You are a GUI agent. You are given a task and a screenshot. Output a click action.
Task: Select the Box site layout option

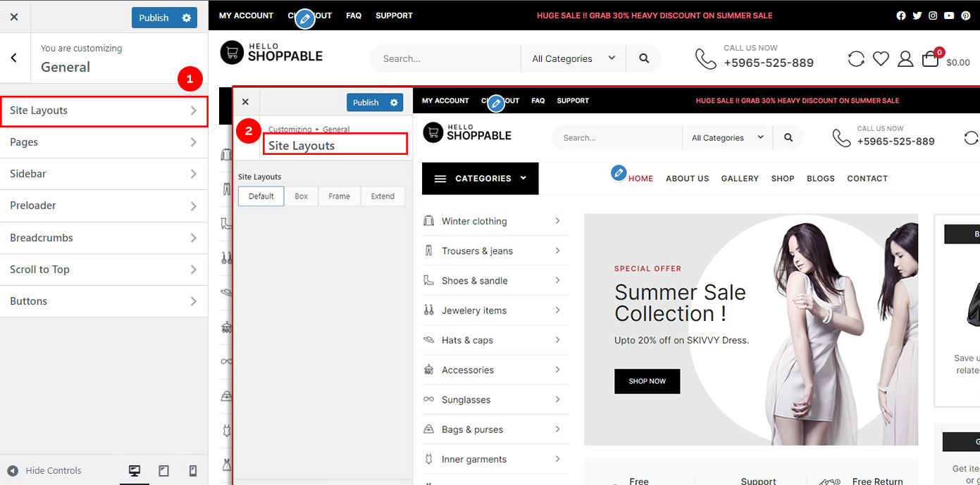[301, 196]
